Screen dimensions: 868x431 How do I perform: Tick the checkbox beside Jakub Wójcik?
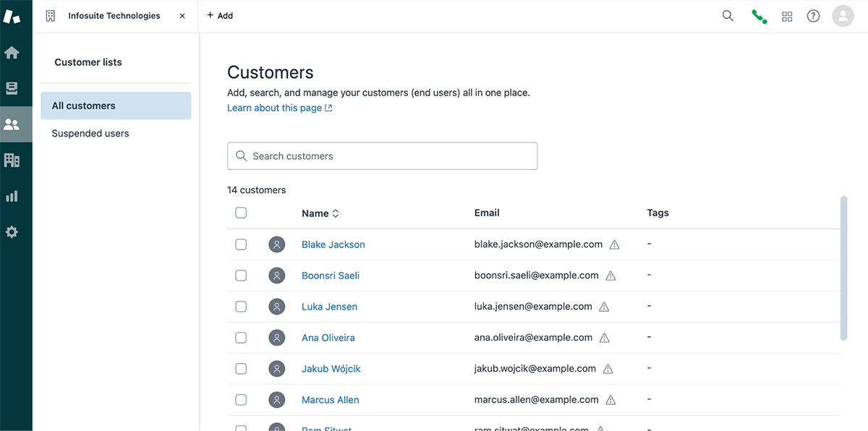pos(241,368)
